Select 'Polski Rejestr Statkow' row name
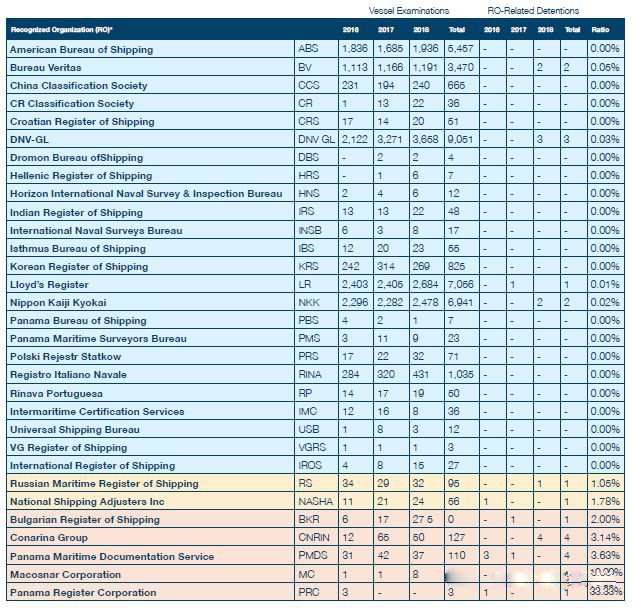 (x=65, y=356)
